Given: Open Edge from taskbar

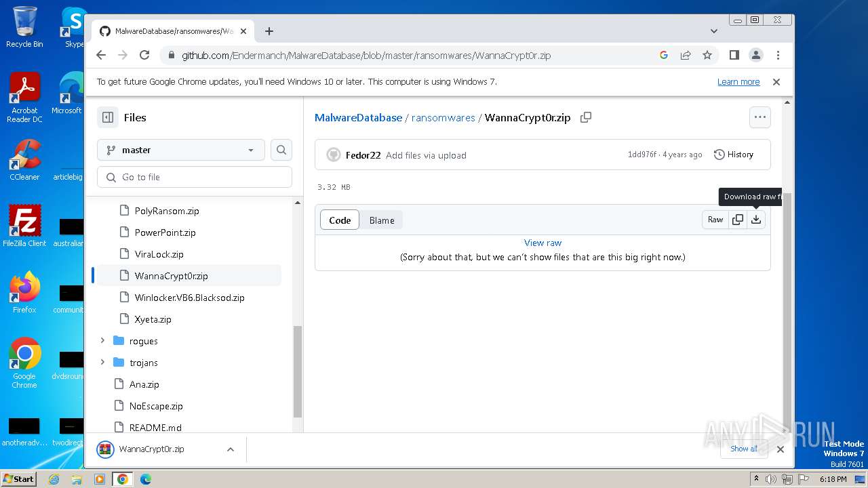Looking at the screenshot, I should (x=145, y=479).
